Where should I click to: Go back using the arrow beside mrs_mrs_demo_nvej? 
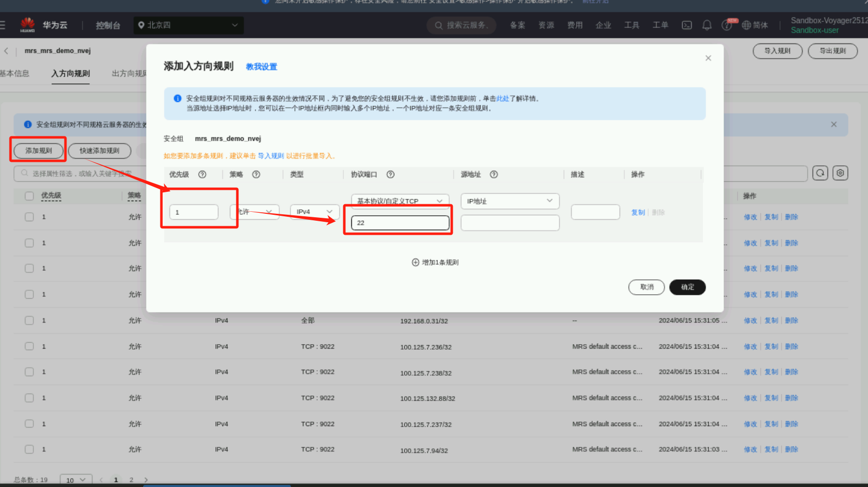pos(6,51)
